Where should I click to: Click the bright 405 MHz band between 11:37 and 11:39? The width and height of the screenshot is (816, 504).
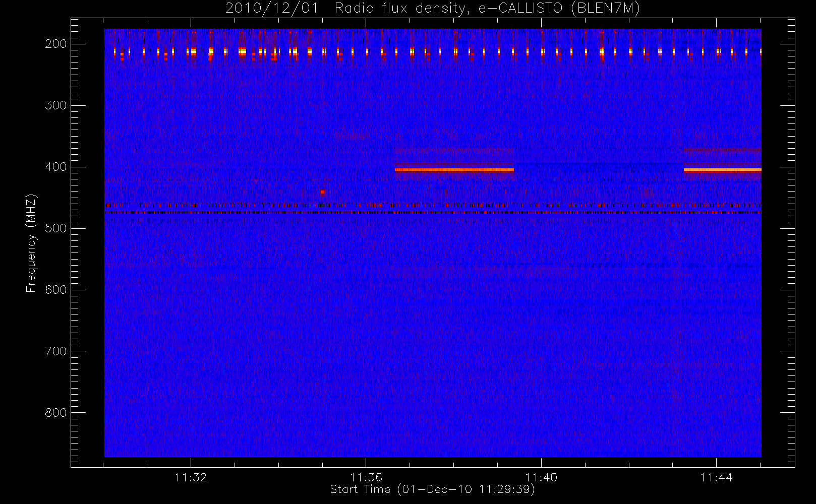click(454, 170)
